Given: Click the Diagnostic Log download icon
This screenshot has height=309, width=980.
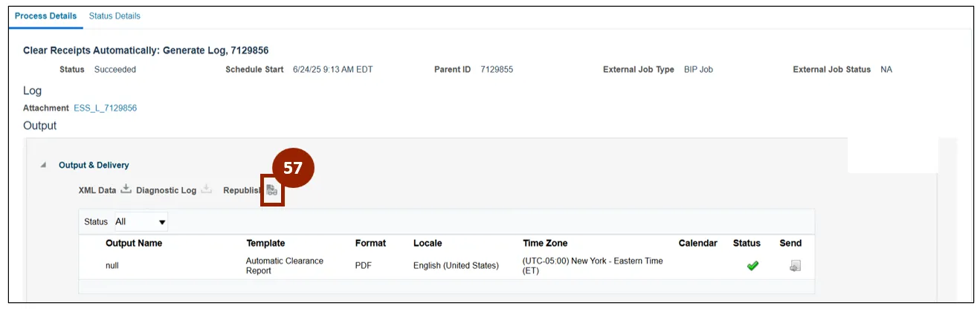Looking at the screenshot, I should [207, 189].
